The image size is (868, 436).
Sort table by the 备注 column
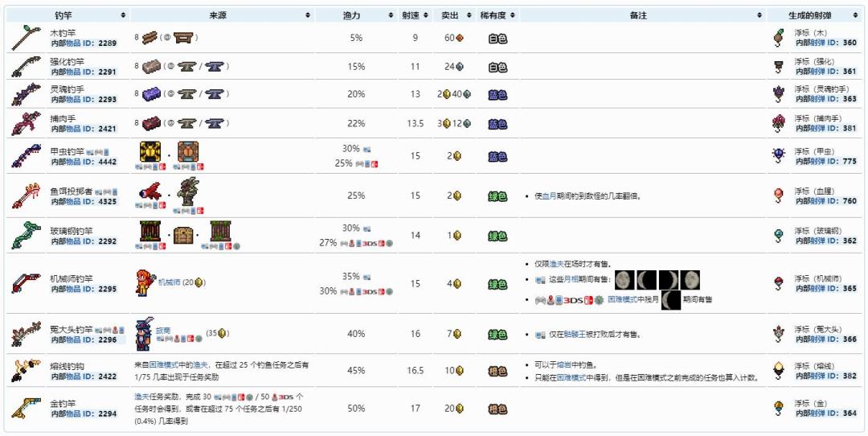(x=759, y=15)
